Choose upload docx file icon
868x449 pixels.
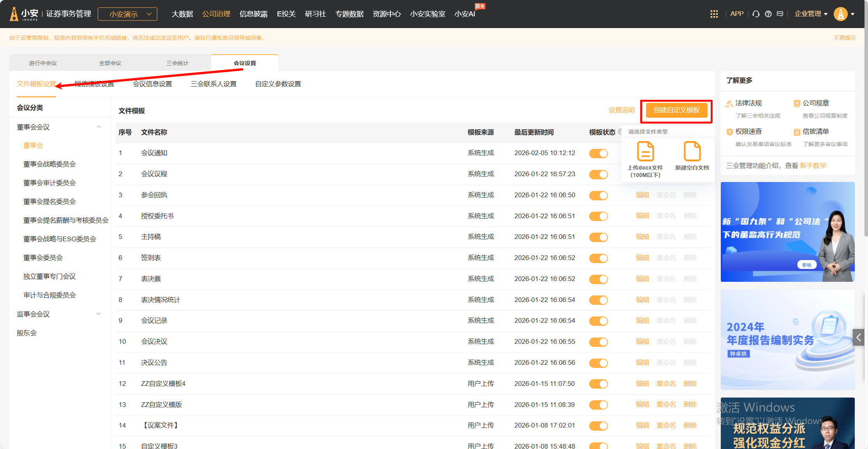coord(645,152)
